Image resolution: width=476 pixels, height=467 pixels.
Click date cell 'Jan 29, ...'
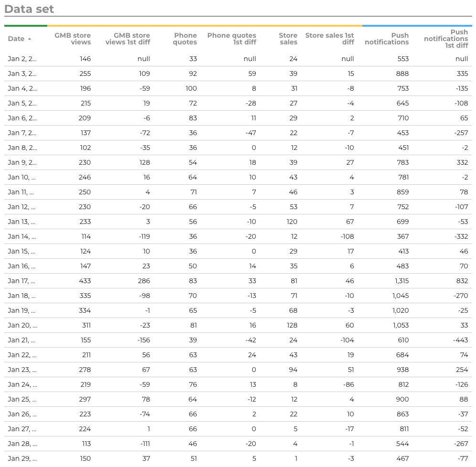tap(22, 458)
